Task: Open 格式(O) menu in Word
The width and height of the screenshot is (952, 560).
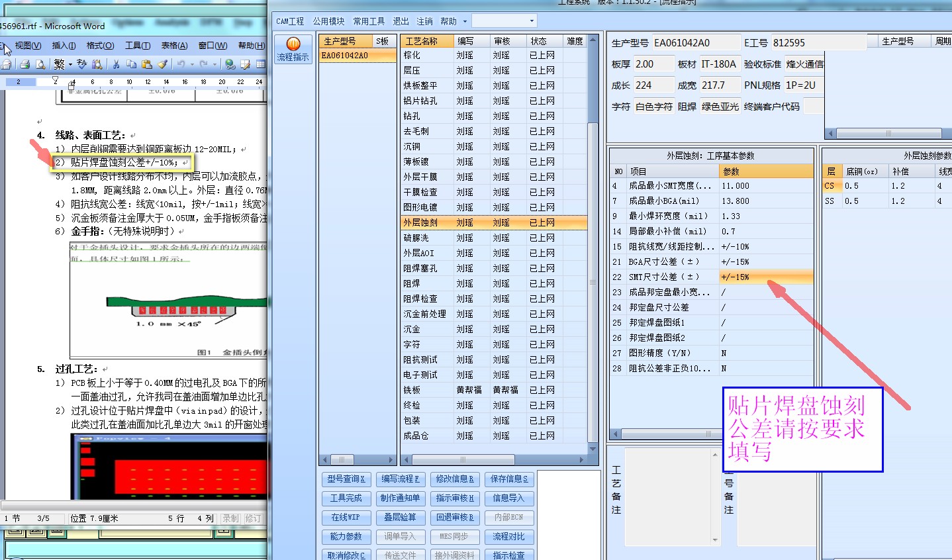Action: pyautogui.click(x=100, y=46)
